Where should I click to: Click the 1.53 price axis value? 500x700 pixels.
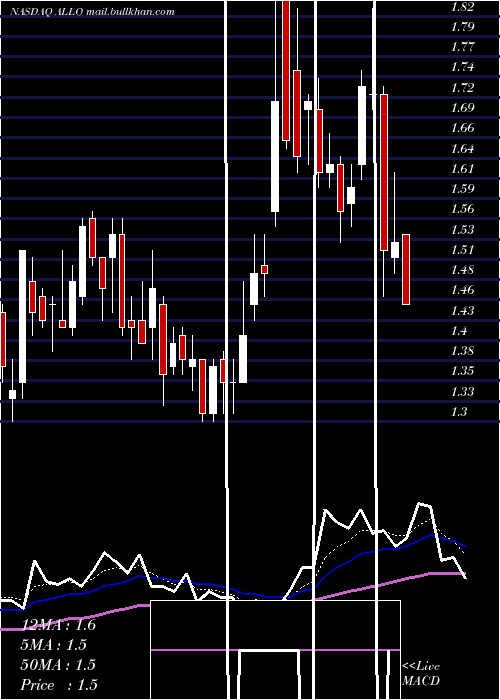coord(462,229)
